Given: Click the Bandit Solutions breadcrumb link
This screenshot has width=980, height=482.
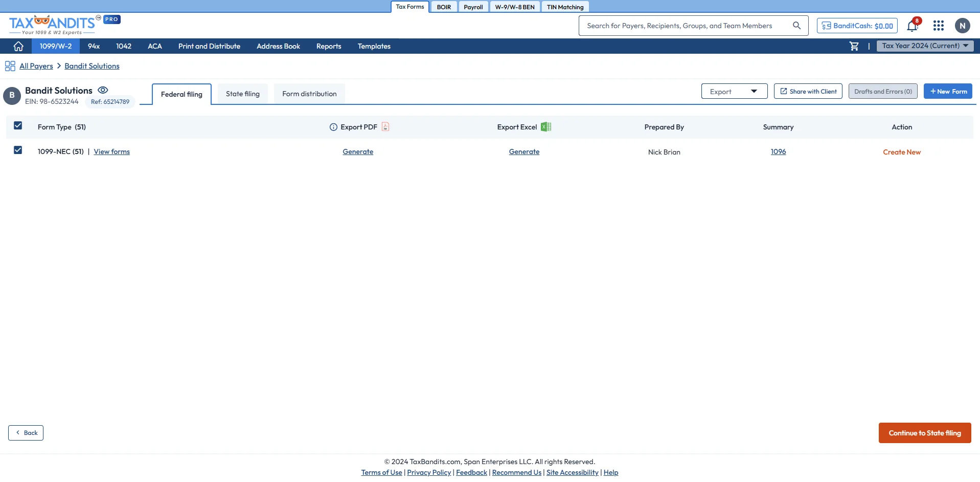Looking at the screenshot, I should point(92,66).
